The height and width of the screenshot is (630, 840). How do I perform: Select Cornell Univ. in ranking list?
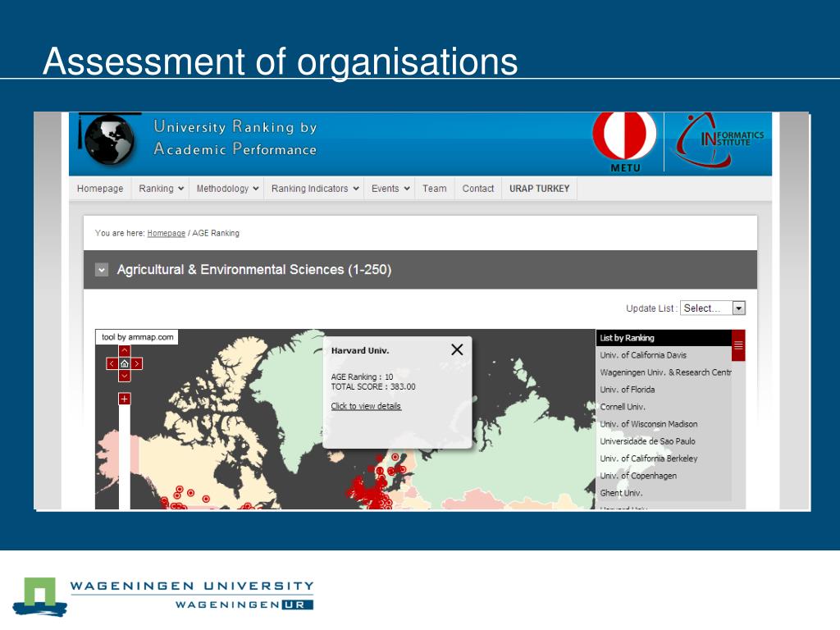[x=664, y=407]
